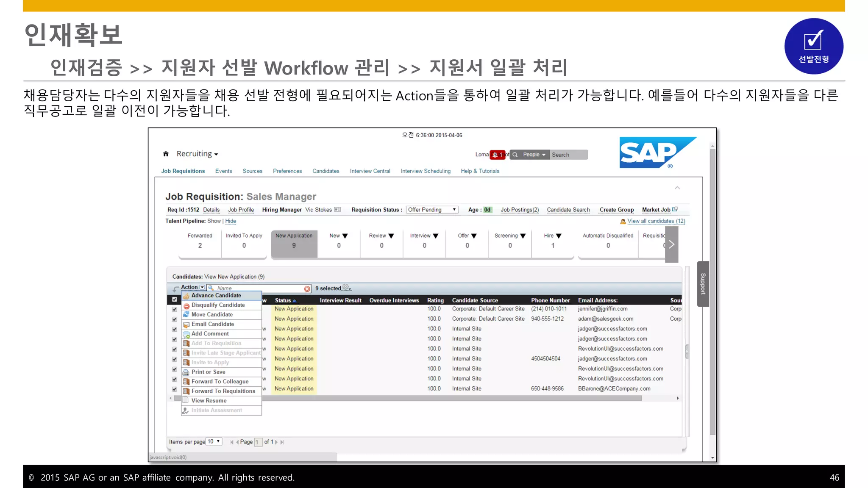Click the red notification badge icon
Image resolution: width=868 pixels, height=488 pixels.
click(498, 155)
